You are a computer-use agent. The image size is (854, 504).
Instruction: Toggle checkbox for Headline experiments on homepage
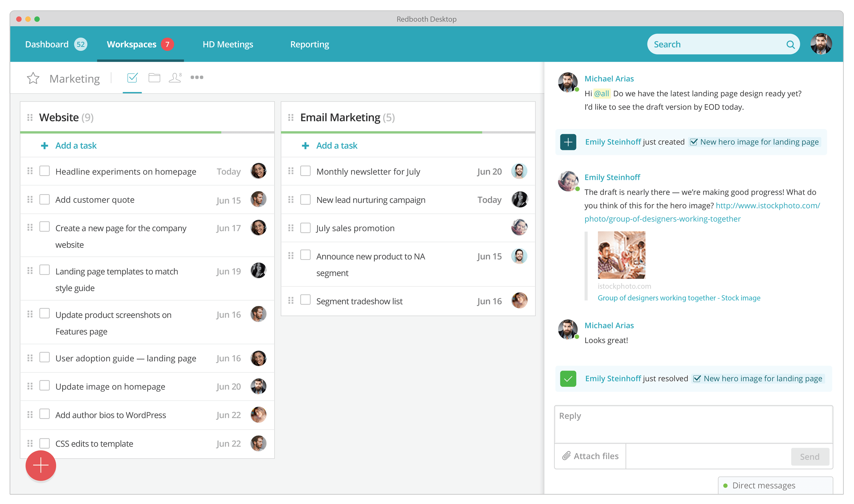46,172
